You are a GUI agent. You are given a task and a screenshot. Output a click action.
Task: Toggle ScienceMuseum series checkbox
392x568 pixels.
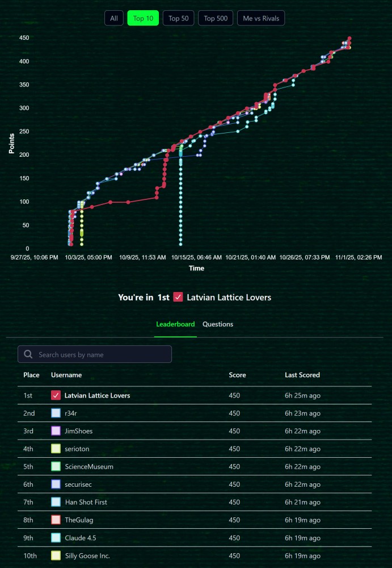pos(56,466)
